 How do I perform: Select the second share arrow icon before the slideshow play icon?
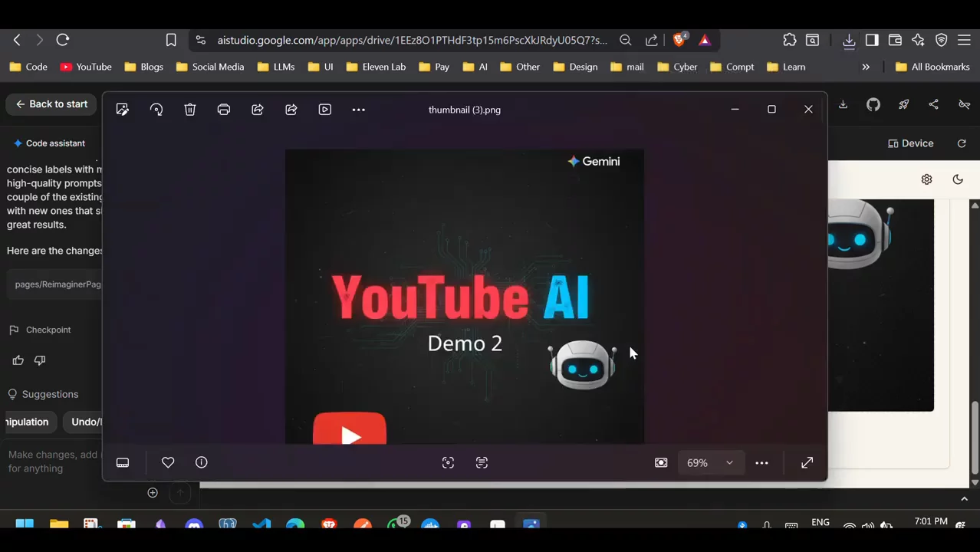coord(291,110)
